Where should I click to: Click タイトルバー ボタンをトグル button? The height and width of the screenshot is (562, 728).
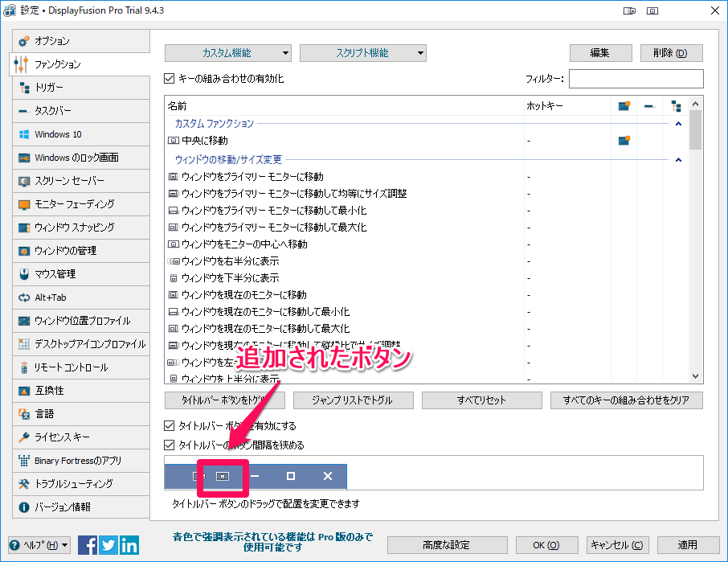pos(225,400)
